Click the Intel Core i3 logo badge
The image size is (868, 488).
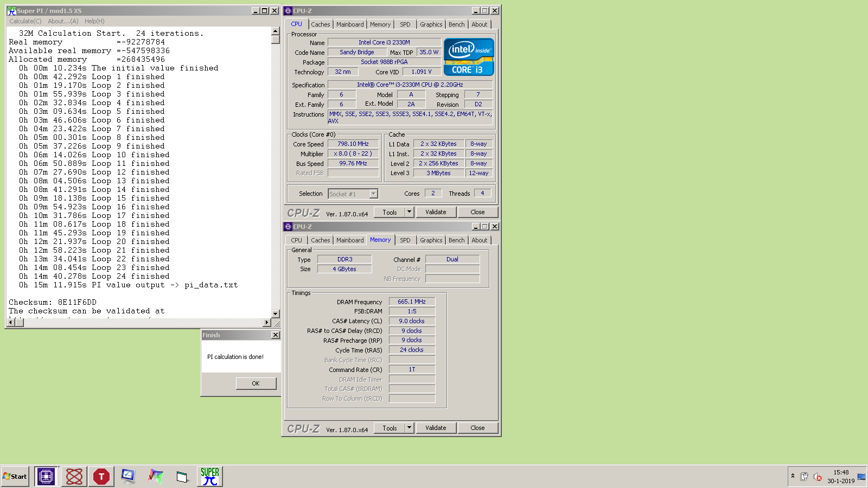469,56
